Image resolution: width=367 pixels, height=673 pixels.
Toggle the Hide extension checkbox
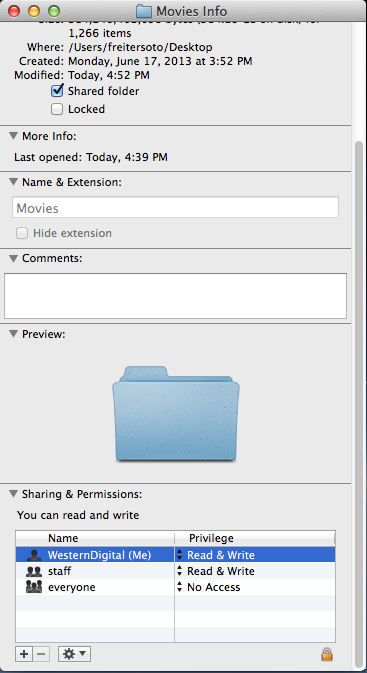click(22, 233)
